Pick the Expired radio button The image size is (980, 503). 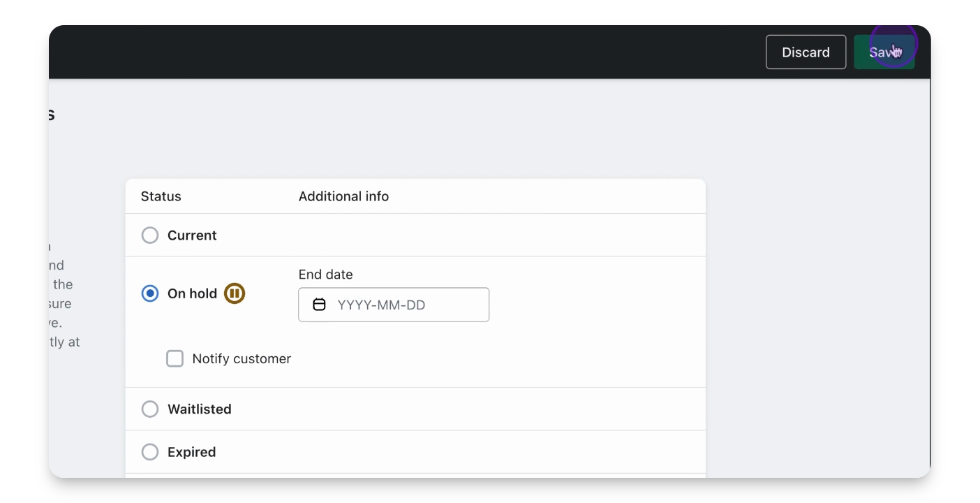click(x=150, y=452)
